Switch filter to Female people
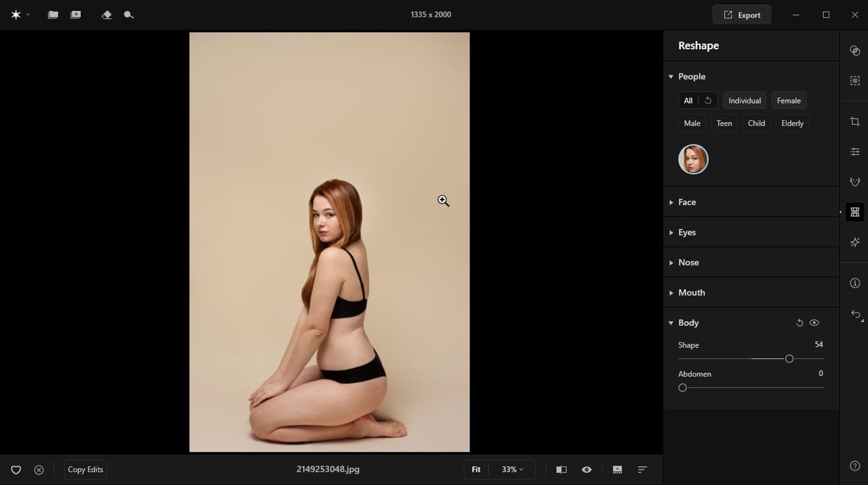Viewport: 868px width, 485px height. point(788,100)
